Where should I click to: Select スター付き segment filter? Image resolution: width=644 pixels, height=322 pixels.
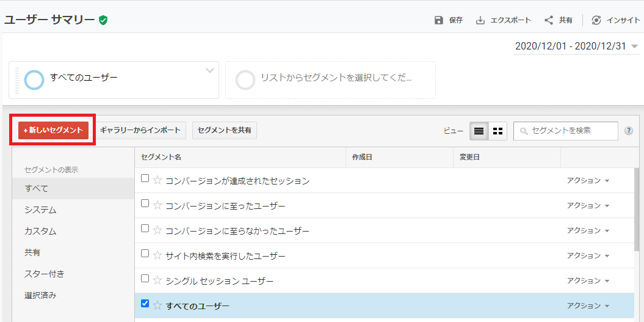[73, 274]
